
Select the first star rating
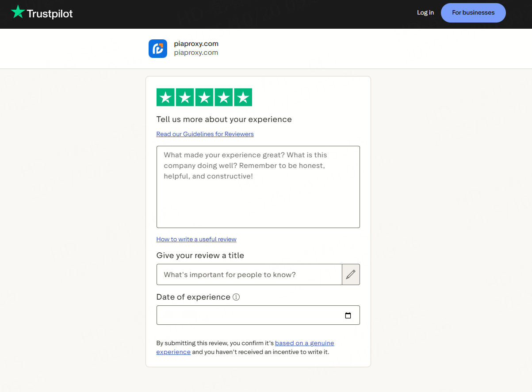tap(166, 97)
